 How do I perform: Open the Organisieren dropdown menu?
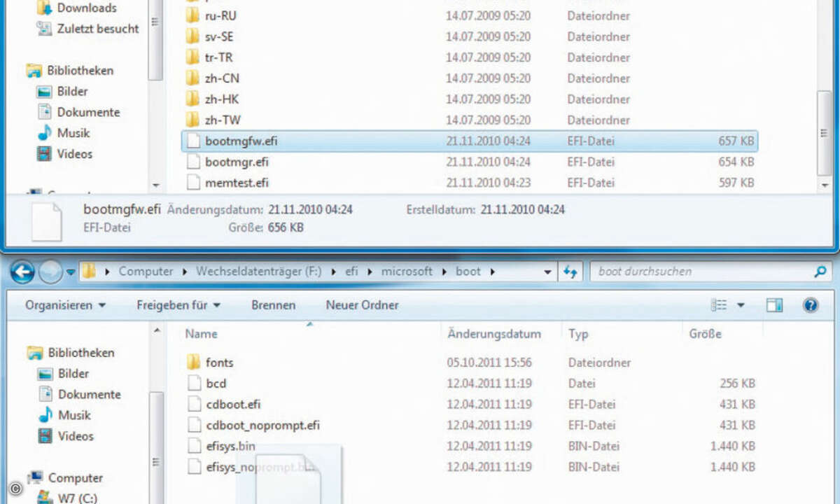(62, 304)
